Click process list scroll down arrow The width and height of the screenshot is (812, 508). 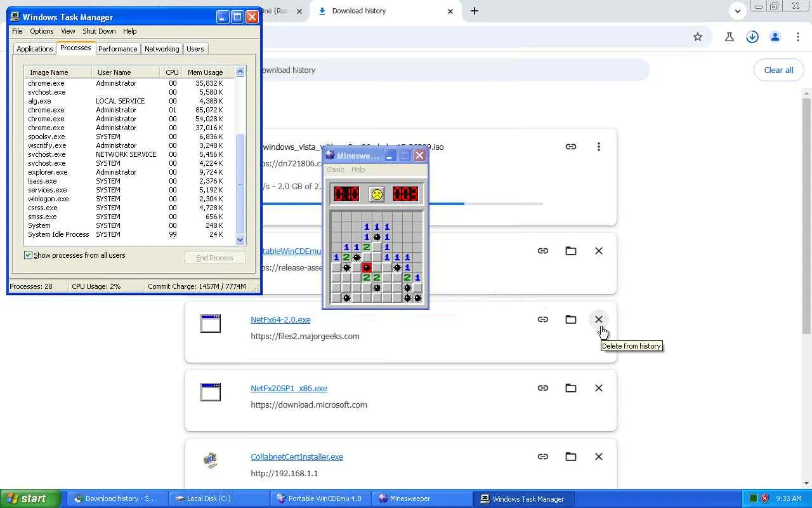pos(240,239)
